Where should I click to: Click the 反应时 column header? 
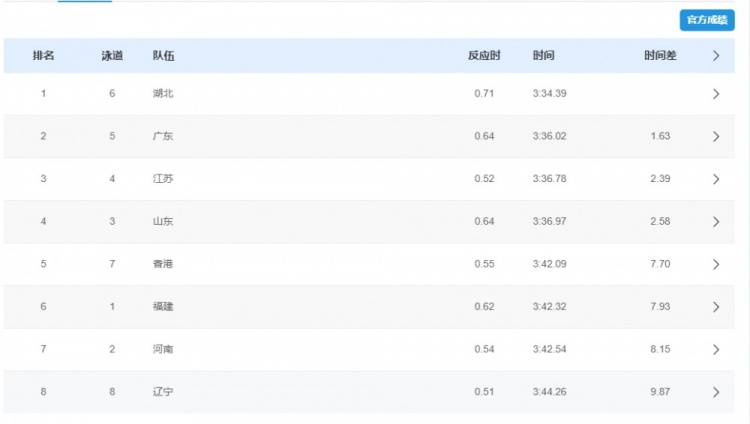coord(484,56)
